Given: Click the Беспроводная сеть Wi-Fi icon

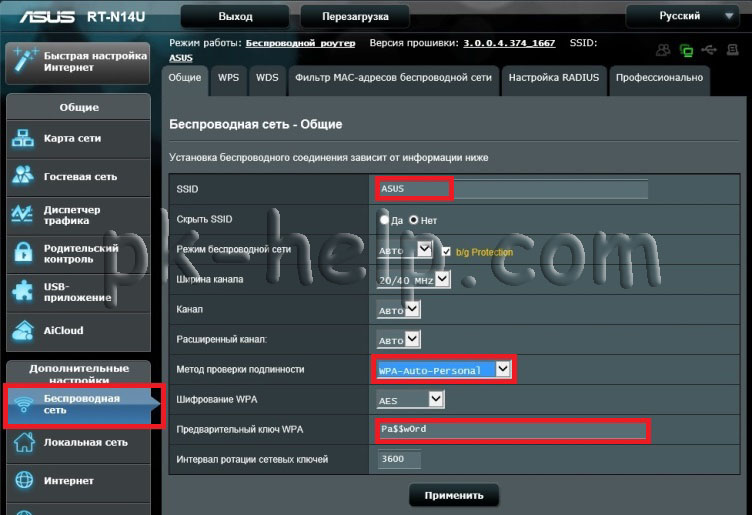Looking at the screenshot, I should [23, 404].
